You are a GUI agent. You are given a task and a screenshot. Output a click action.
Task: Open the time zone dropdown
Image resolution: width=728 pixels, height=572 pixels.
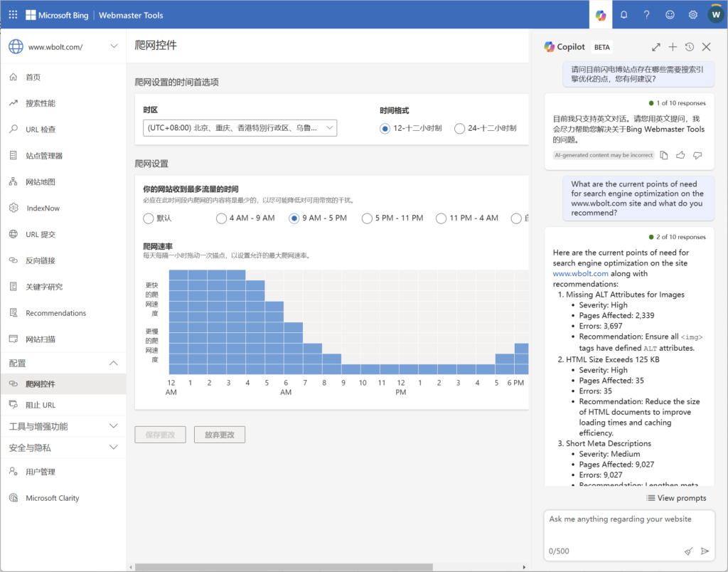point(240,128)
